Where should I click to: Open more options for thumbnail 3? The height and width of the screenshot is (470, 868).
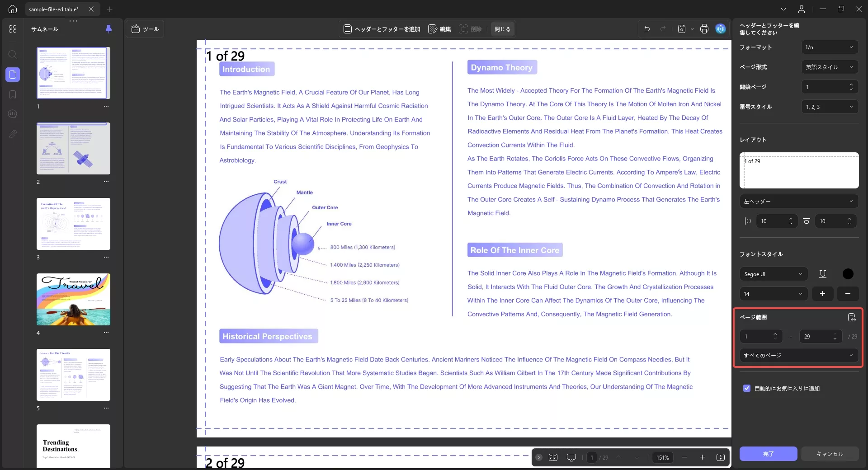point(106,257)
